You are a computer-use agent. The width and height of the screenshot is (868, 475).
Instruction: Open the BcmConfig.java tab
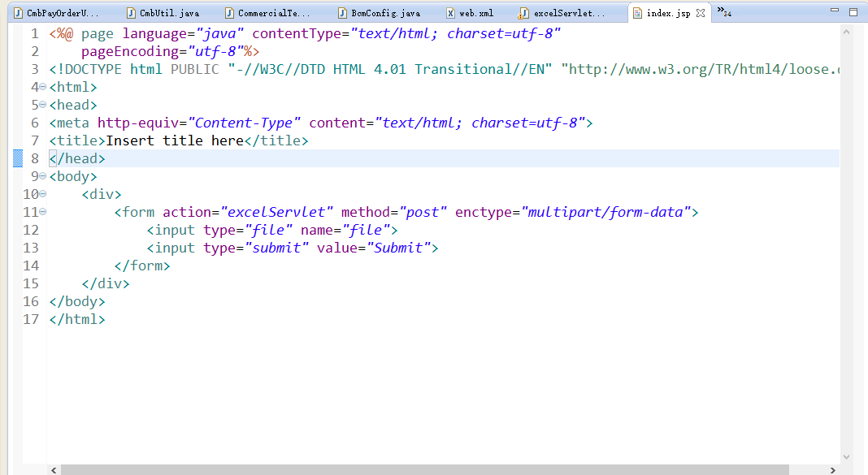379,13
